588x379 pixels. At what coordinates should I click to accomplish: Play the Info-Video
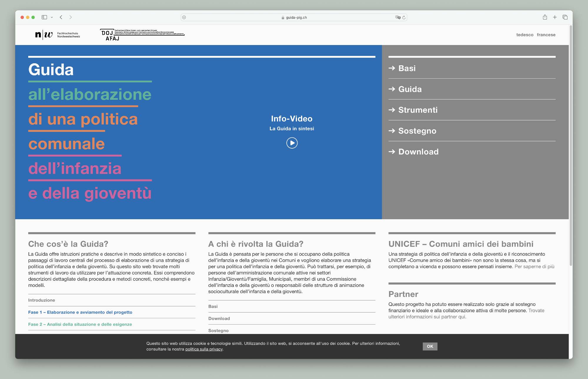pos(292,143)
